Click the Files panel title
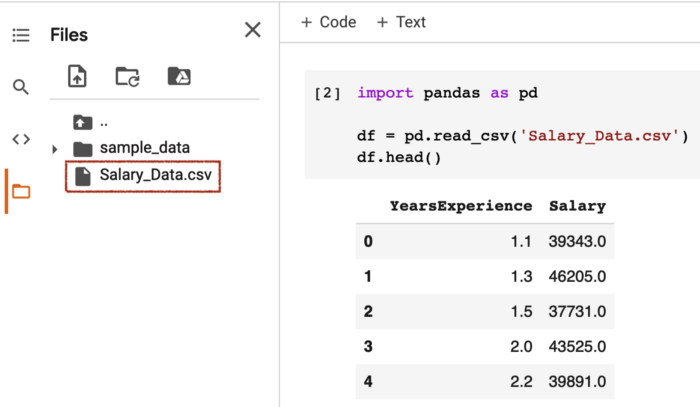Screen dimensions: 700x407 (69, 35)
